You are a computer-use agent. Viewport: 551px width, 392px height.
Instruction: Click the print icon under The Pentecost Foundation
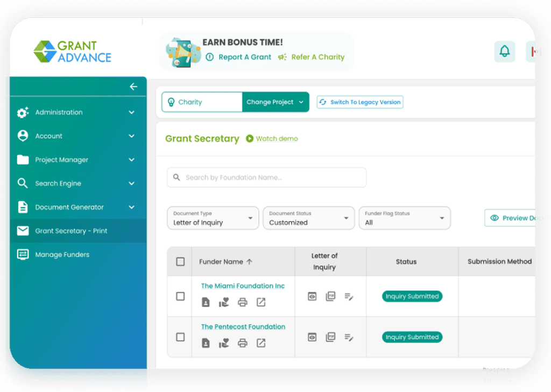243,343
